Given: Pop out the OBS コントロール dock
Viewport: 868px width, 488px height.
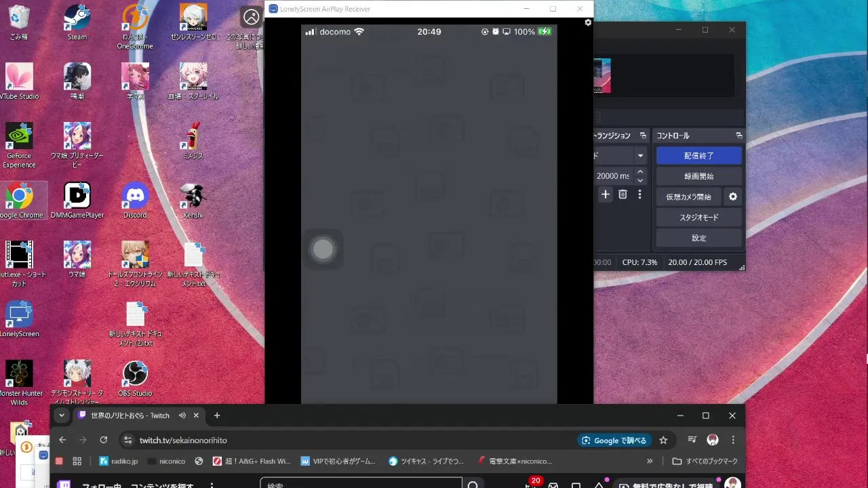Looking at the screenshot, I should (739, 136).
